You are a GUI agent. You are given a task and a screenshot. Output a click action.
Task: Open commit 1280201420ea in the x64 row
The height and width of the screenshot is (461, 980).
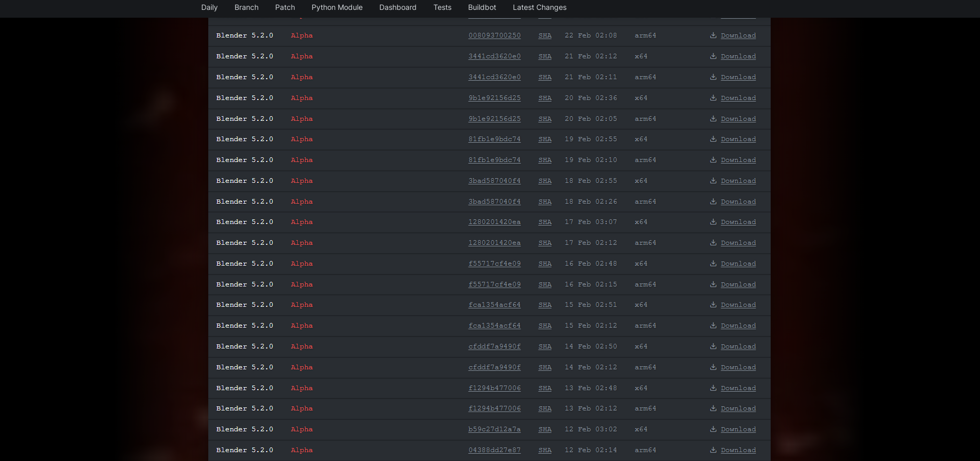click(x=494, y=222)
